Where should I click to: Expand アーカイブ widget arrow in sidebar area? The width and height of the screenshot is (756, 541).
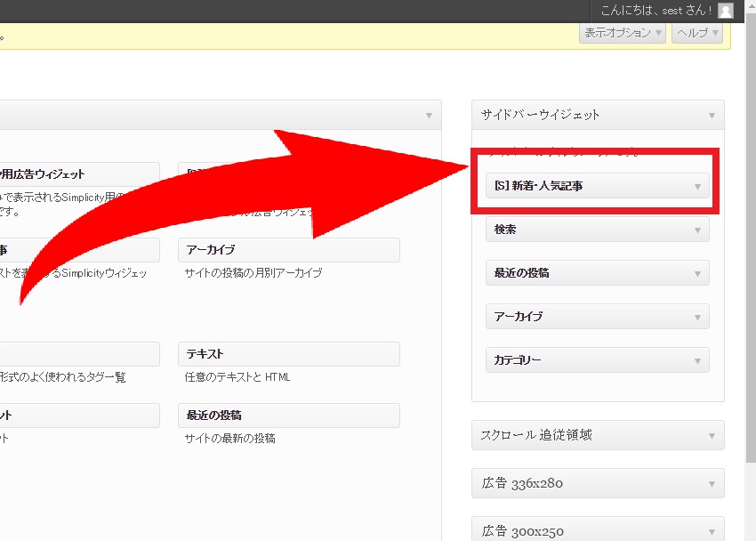(x=697, y=317)
